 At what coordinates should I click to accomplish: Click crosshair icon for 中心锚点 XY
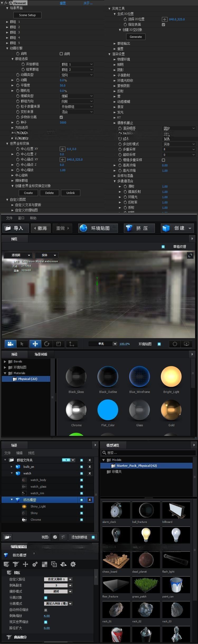tap(62, 160)
